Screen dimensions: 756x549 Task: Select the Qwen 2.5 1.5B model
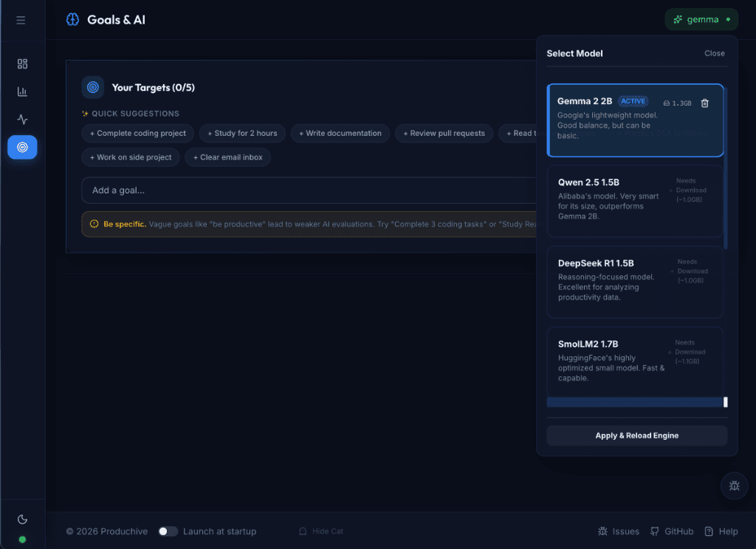click(x=634, y=199)
